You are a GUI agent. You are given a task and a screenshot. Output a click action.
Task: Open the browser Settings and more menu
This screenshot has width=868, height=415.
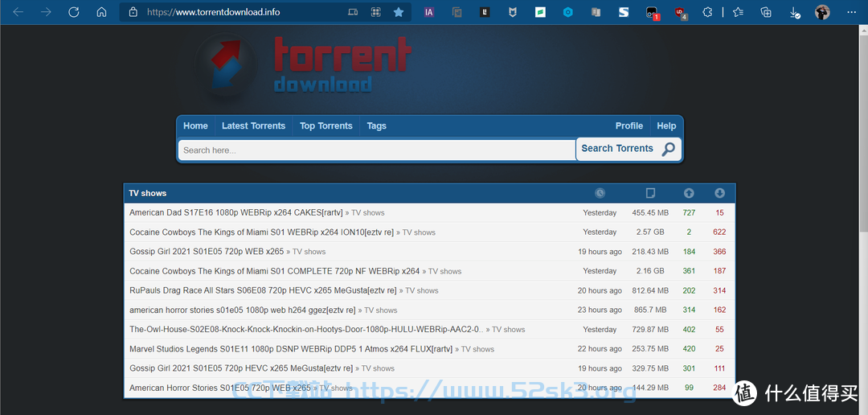[851, 12]
